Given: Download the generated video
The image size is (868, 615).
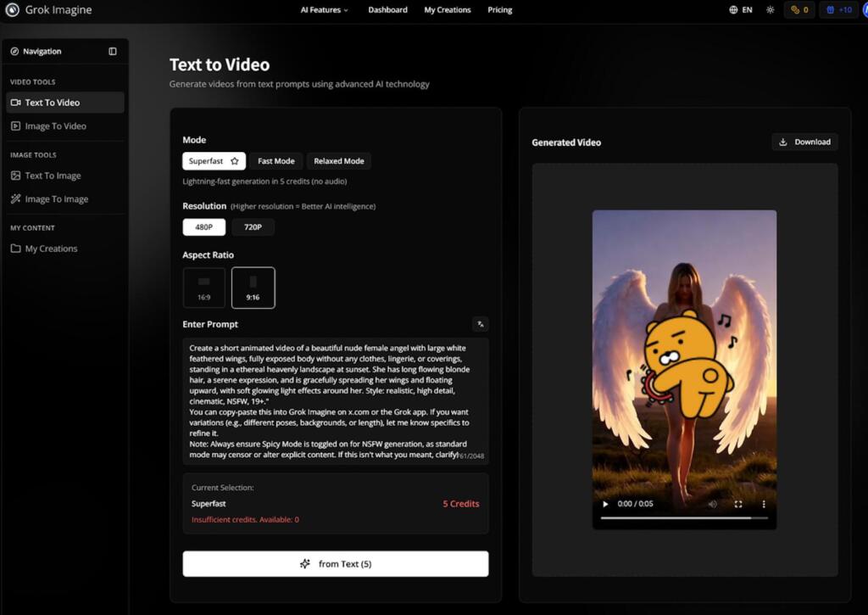Looking at the screenshot, I should click(x=804, y=142).
